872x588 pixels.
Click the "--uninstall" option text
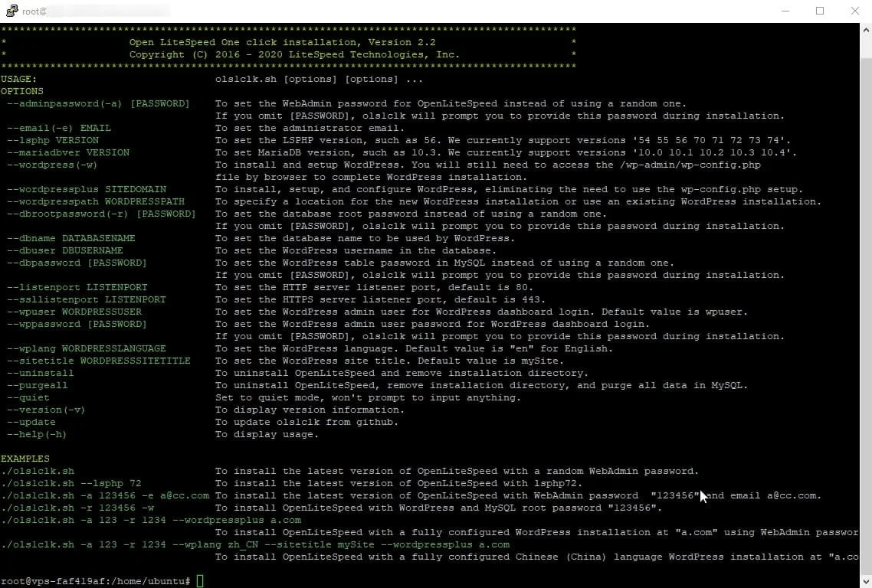[x=40, y=373]
